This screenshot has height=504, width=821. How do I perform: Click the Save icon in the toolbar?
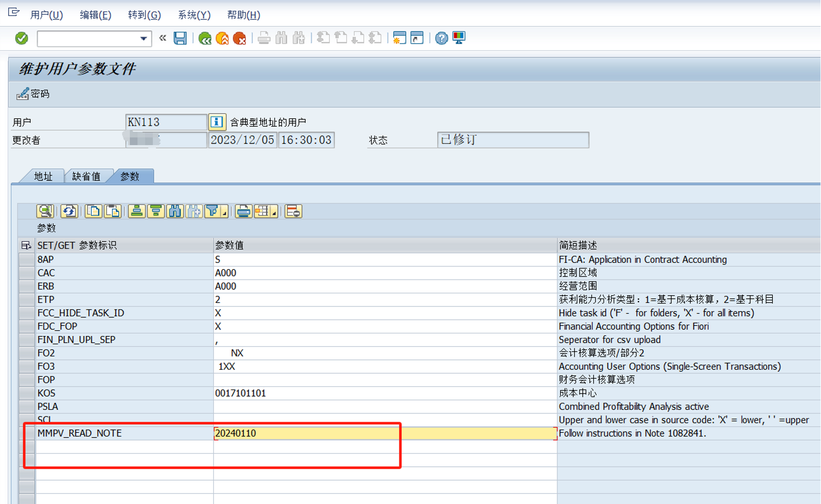coord(180,38)
